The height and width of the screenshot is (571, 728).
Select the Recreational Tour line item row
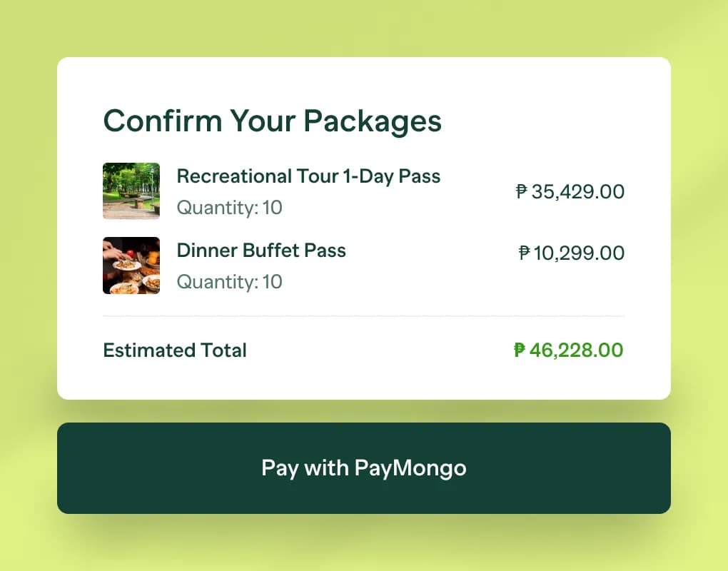point(363,191)
